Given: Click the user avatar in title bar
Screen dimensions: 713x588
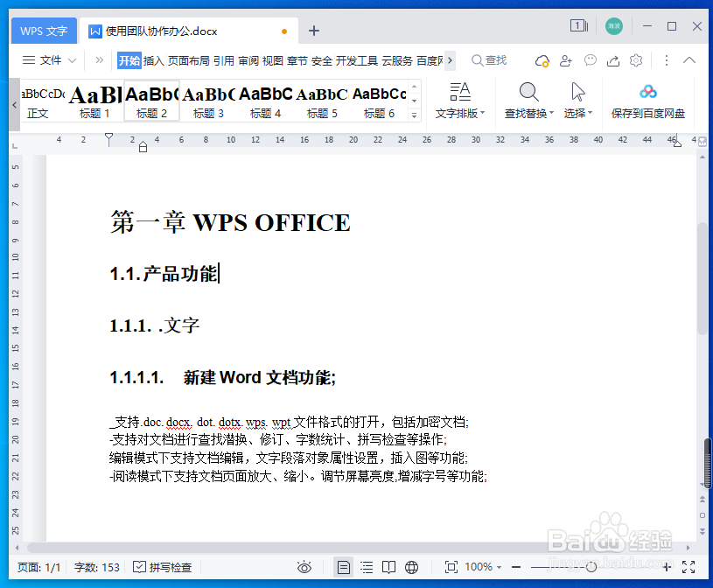Looking at the screenshot, I should click(x=614, y=26).
